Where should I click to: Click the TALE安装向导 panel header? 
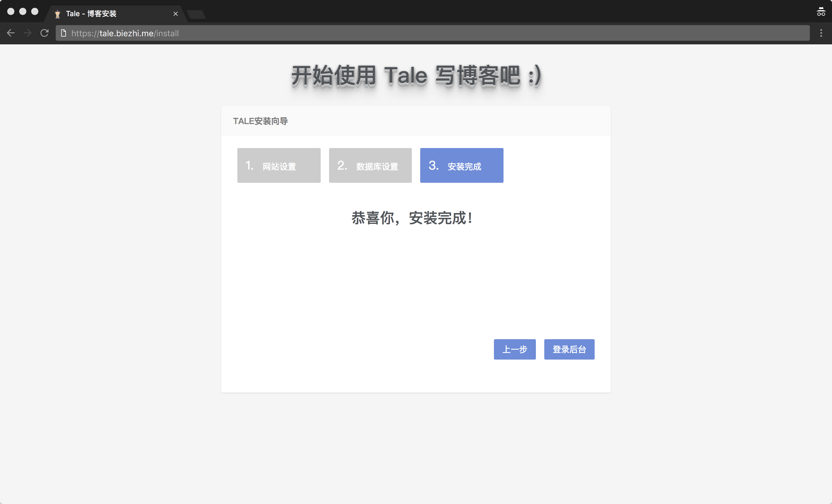pyautogui.click(x=260, y=121)
